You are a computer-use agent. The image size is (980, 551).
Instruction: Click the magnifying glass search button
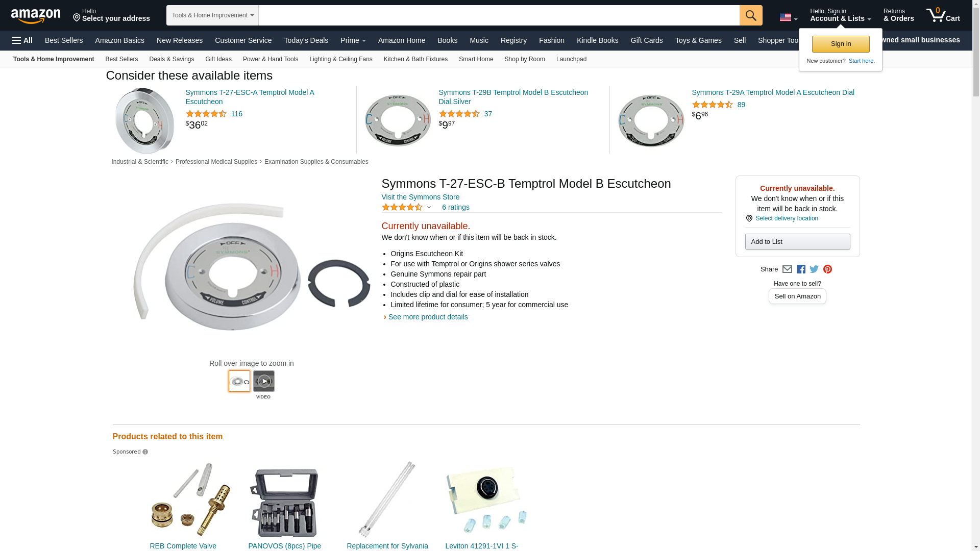tap(751, 15)
